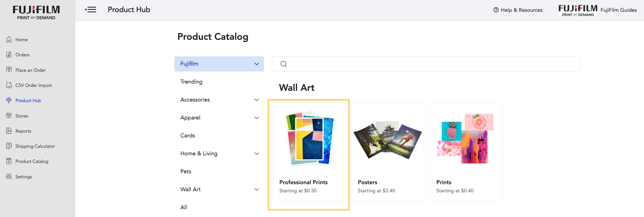Select the Cards category
644x217 pixels.
tap(187, 135)
